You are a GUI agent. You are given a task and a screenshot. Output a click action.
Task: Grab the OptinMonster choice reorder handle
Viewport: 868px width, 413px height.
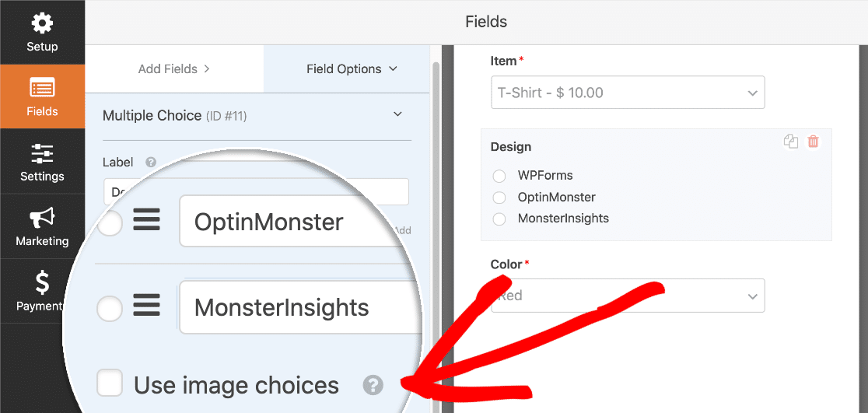(147, 222)
